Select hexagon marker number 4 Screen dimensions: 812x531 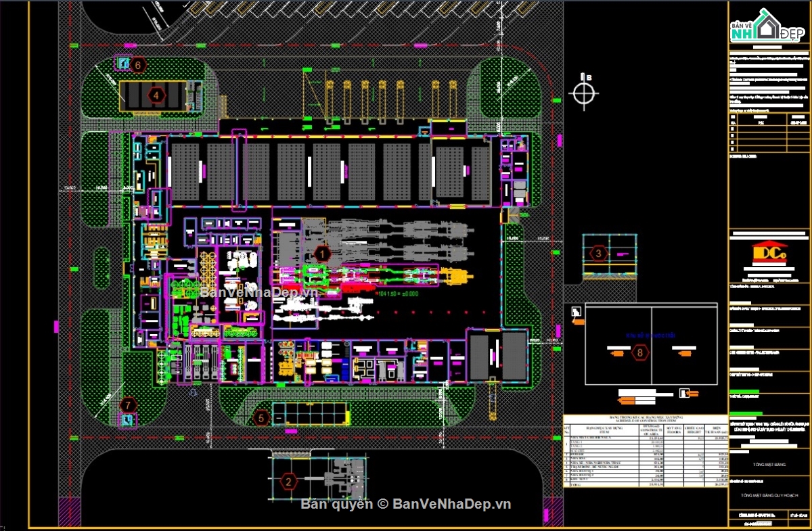[157, 95]
